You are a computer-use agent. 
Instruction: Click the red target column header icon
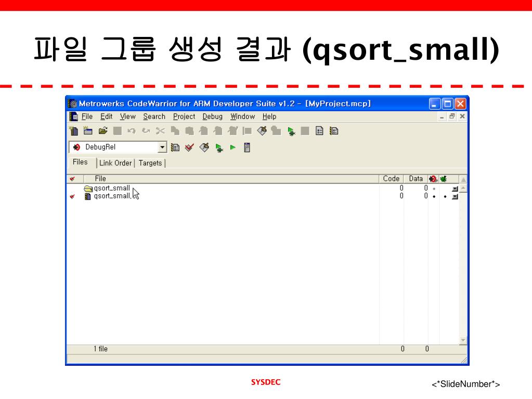433,179
